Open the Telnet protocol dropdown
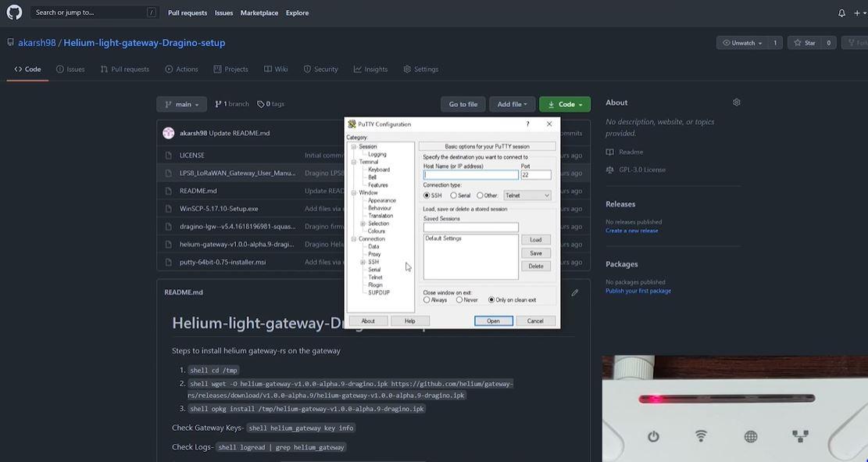 pos(527,195)
